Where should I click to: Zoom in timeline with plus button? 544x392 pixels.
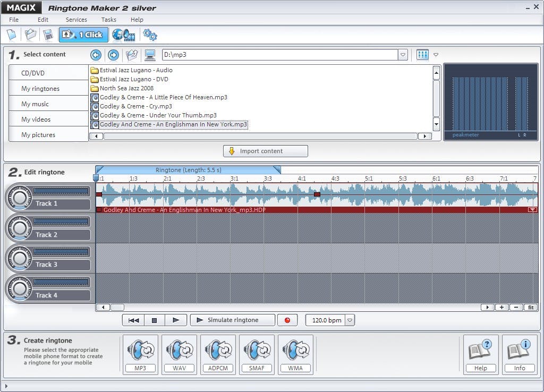[501, 307]
